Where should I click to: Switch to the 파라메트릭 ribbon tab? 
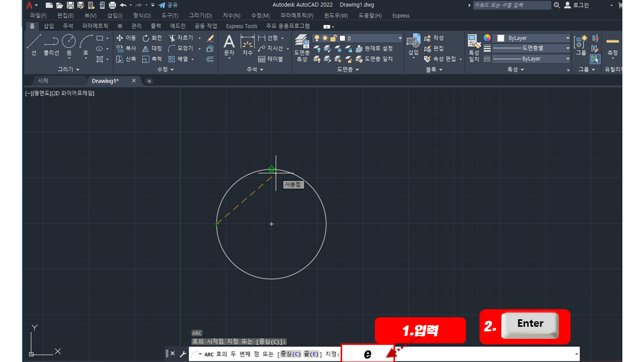click(95, 26)
